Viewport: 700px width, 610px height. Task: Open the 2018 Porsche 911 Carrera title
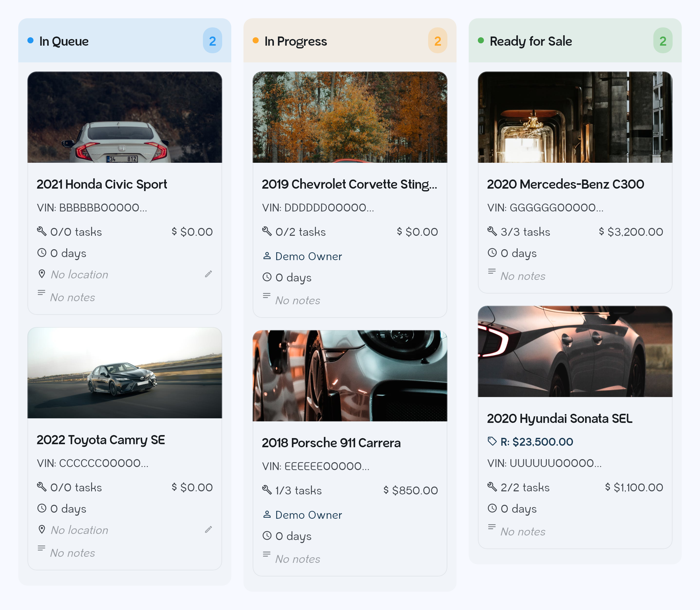coord(331,443)
